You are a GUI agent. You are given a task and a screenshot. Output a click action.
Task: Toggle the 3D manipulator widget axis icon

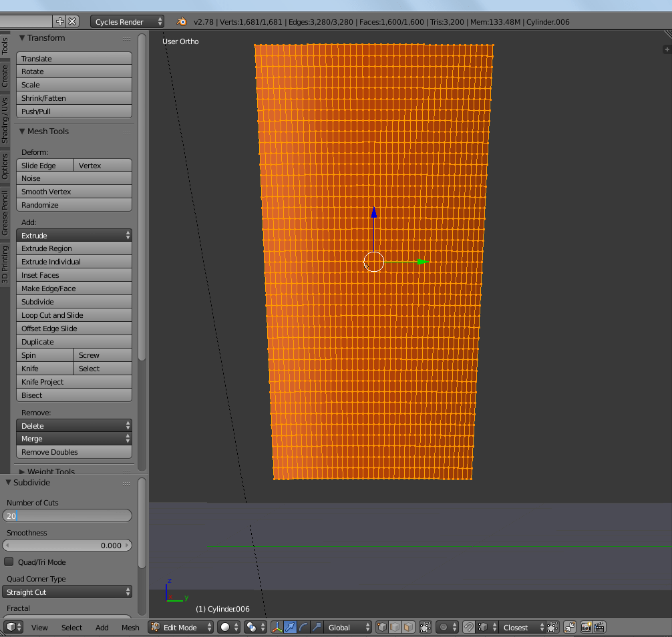click(277, 626)
